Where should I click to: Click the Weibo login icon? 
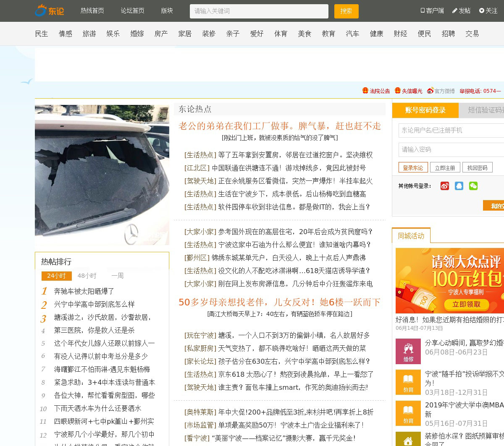click(445, 186)
